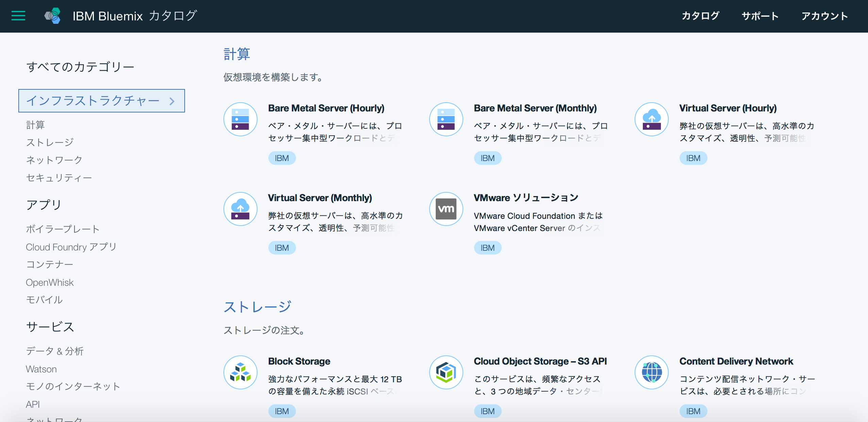
Task: Open the Block Storage title
Action: (x=299, y=361)
